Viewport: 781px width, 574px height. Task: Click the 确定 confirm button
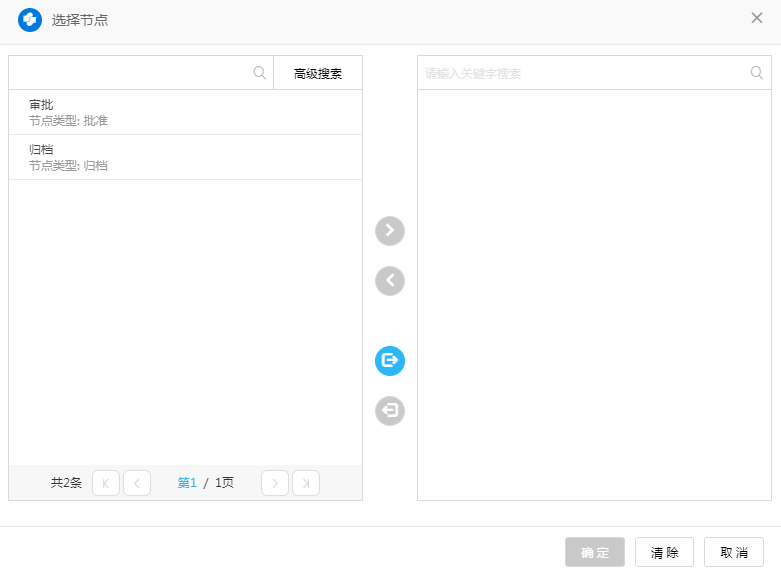point(595,552)
